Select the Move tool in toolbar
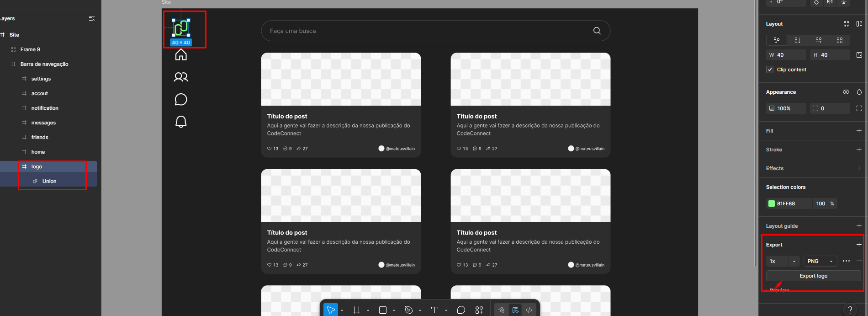Image resolution: width=868 pixels, height=316 pixels. click(331, 310)
